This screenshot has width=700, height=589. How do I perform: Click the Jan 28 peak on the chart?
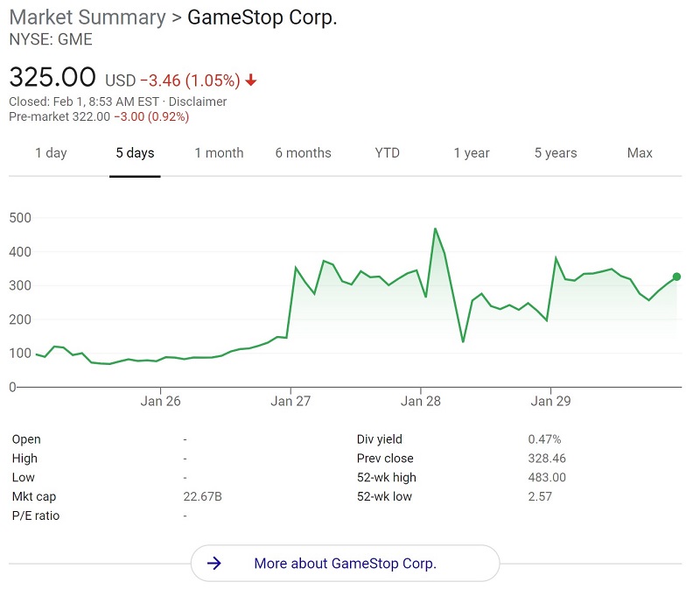(435, 229)
